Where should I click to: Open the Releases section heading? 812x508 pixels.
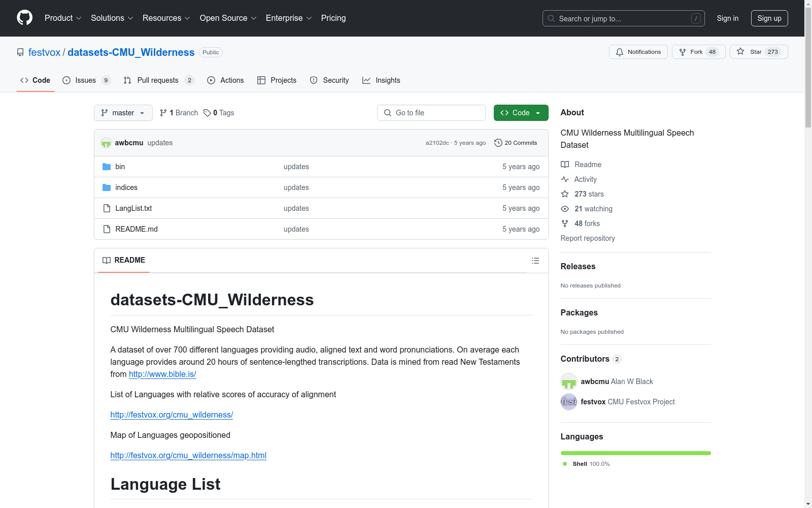click(x=578, y=266)
